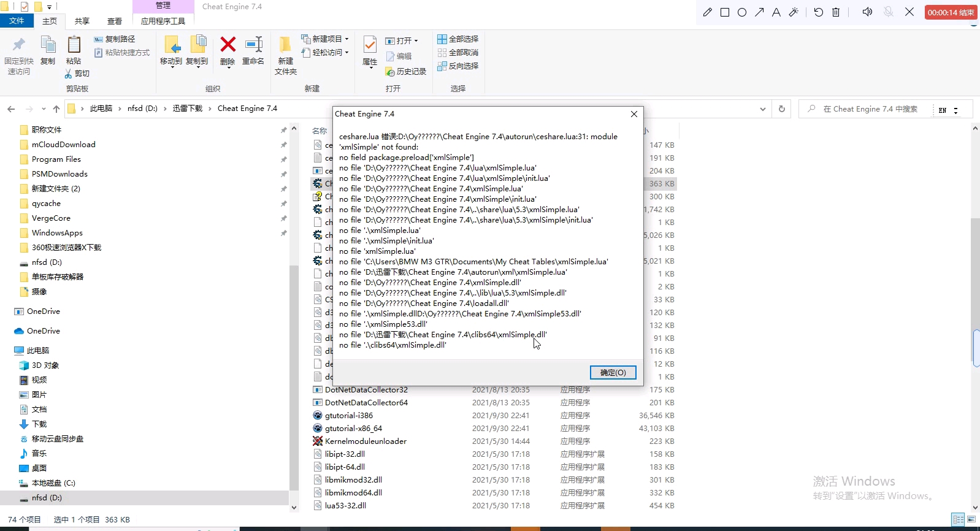This screenshot has width=980, height=531.
Task: Select 此电脑 in navigation pane
Action: [x=38, y=351]
